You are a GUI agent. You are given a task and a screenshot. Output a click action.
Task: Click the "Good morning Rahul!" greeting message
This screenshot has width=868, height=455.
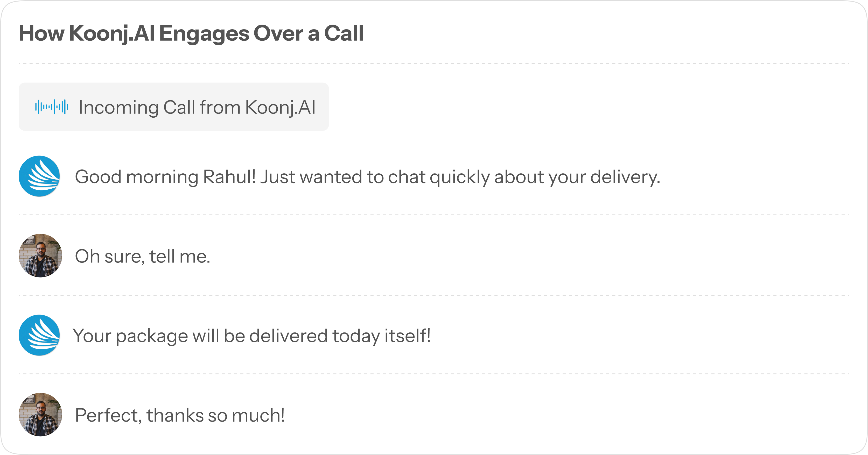pos(367,177)
